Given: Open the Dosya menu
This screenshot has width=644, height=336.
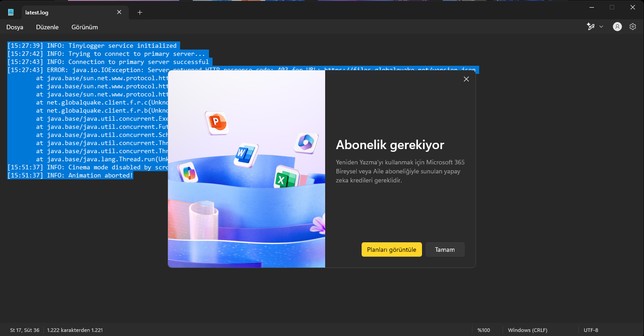Looking at the screenshot, I should pyautogui.click(x=15, y=27).
